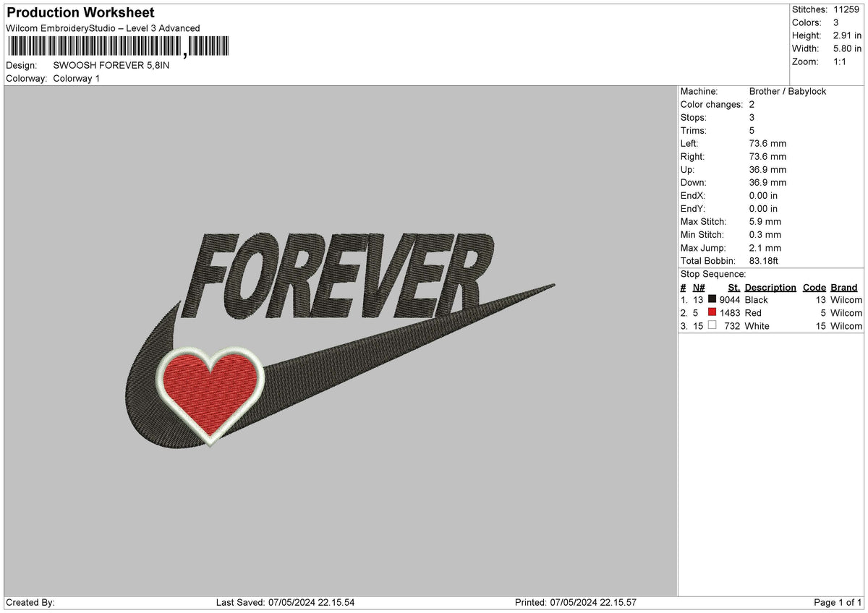Click the Colors value 3
The height and width of the screenshot is (613, 868).
coord(836,22)
